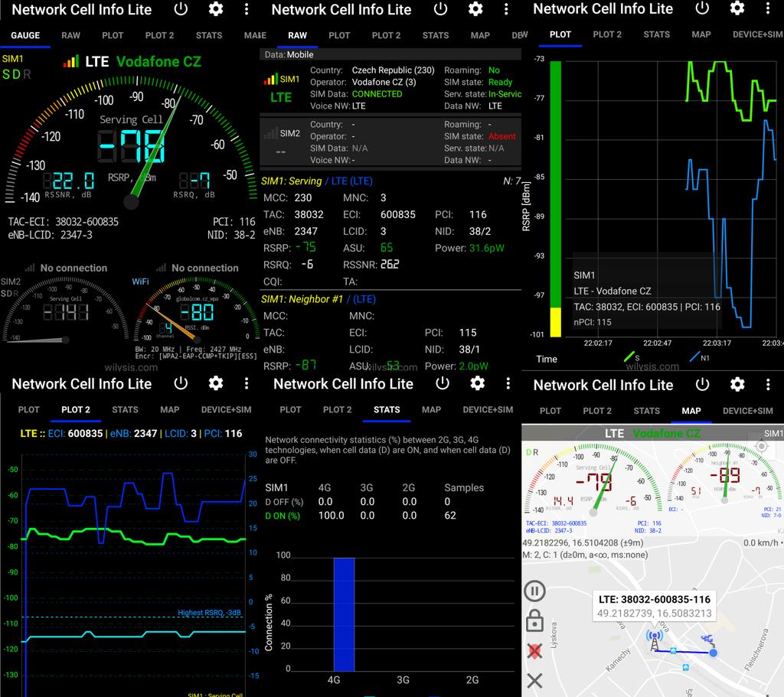Image resolution: width=784 pixels, height=697 pixels.
Task: Switch to PLOT 2 tab on the GAUGE screen
Action: coord(159,35)
